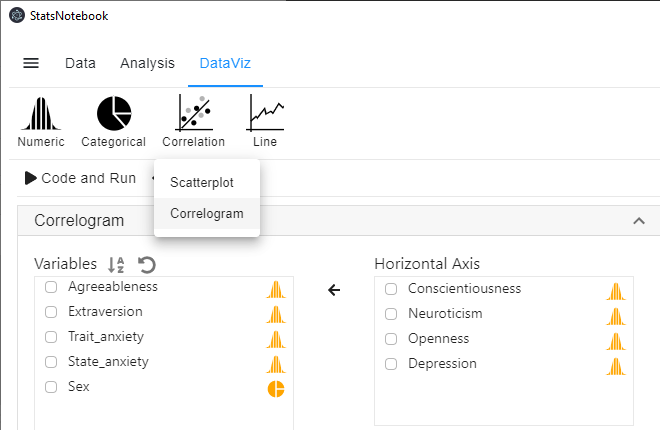Reset the variable selection

pos(147,265)
